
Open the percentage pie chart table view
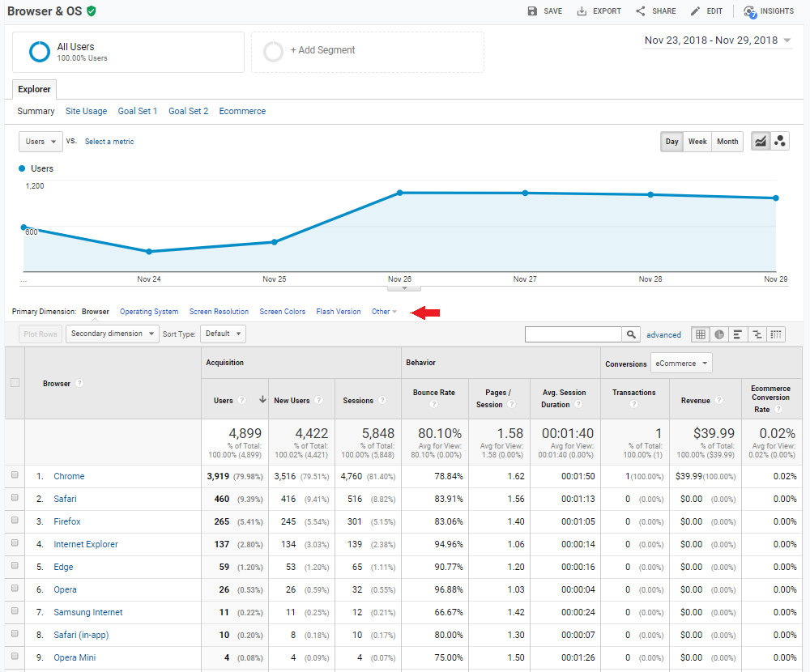pyautogui.click(x=720, y=334)
